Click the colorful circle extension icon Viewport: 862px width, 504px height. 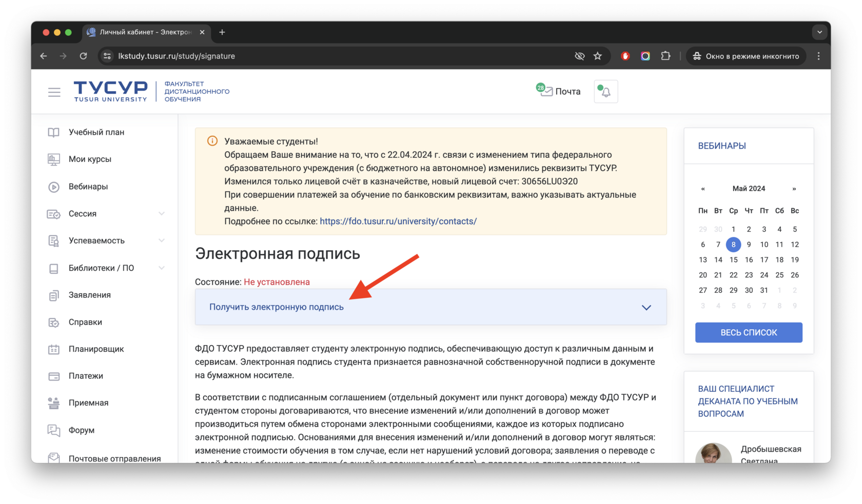[x=645, y=56]
